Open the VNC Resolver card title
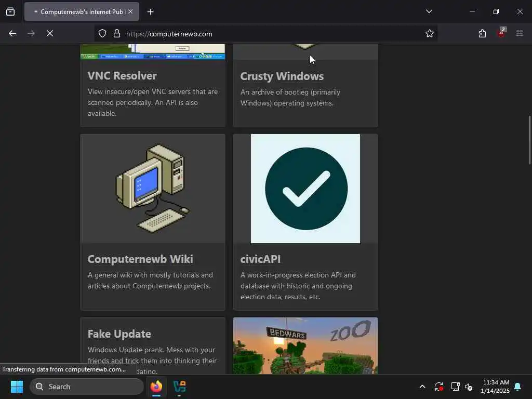Viewport: 532px width, 399px height. click(x=122, y=76)
